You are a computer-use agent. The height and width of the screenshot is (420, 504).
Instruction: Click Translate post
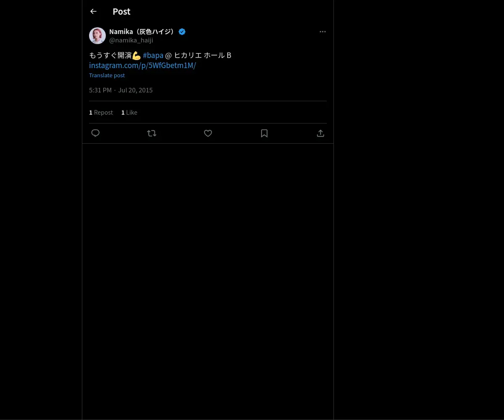tap(107, 76)
